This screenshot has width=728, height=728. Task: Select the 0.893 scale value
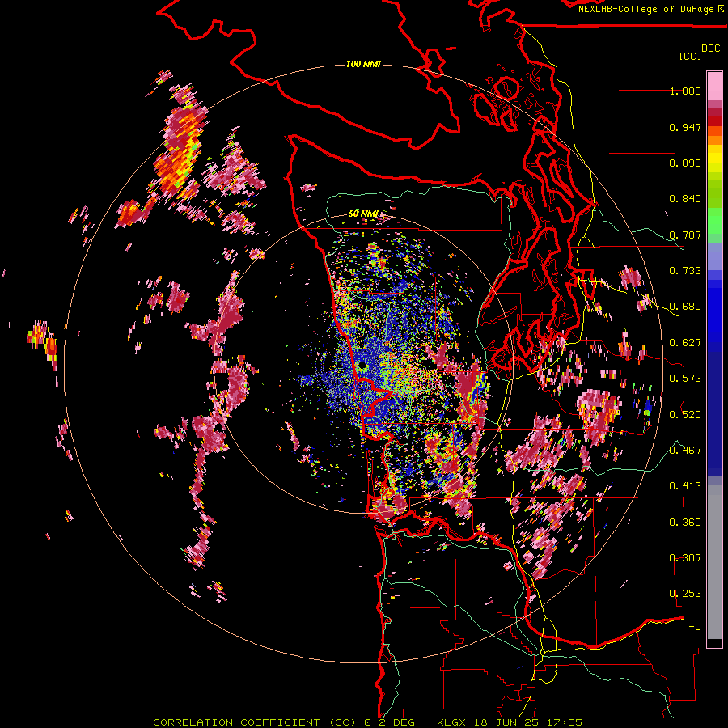click(685, 163)
